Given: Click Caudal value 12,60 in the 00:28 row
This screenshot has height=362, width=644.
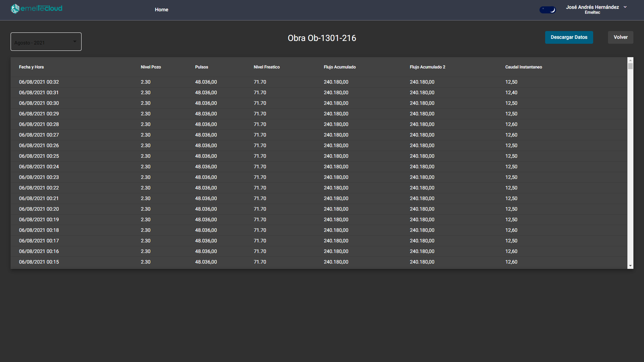Looking at the screenshot, I should [511, 125].
